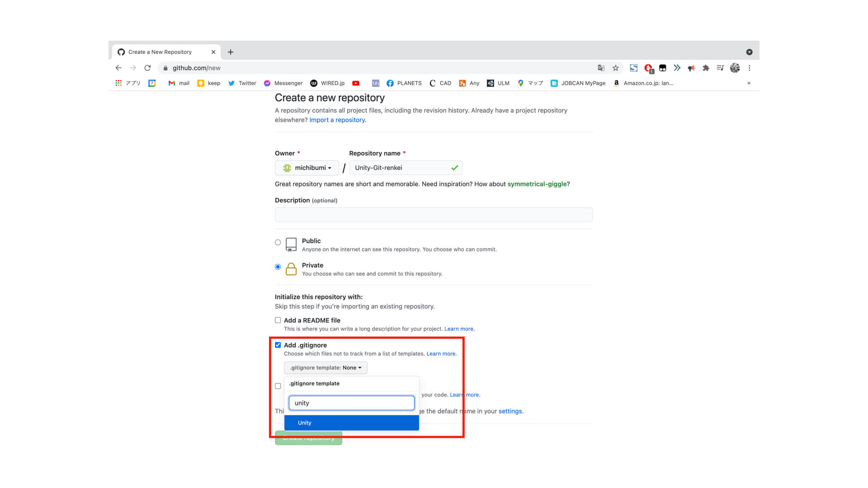Uncheck the Add .gitignore checkbox
Screen dimensions: 868x488
[x=278, y=345]
